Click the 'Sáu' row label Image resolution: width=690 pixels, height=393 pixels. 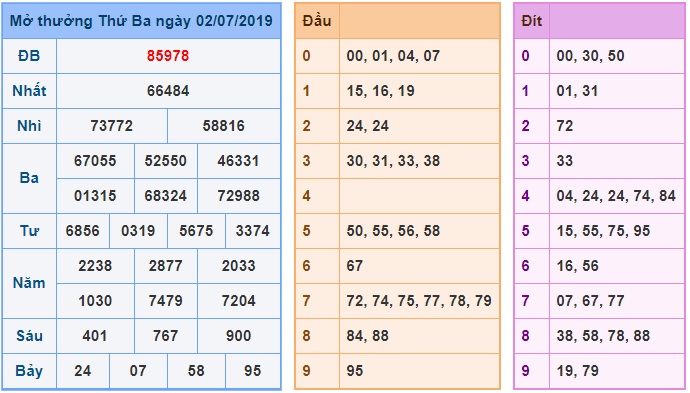click(x=29, y=336)
